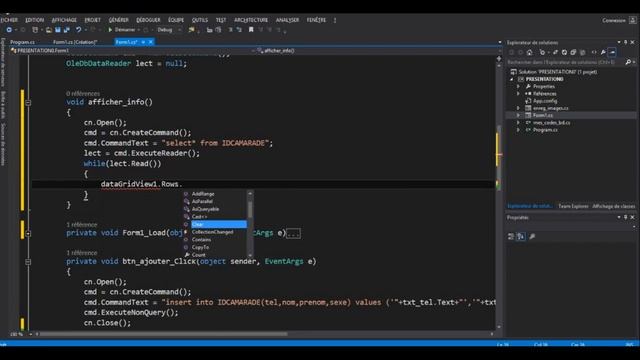Select Solution 'PRESENTATION0' root node

pos(558,72)
